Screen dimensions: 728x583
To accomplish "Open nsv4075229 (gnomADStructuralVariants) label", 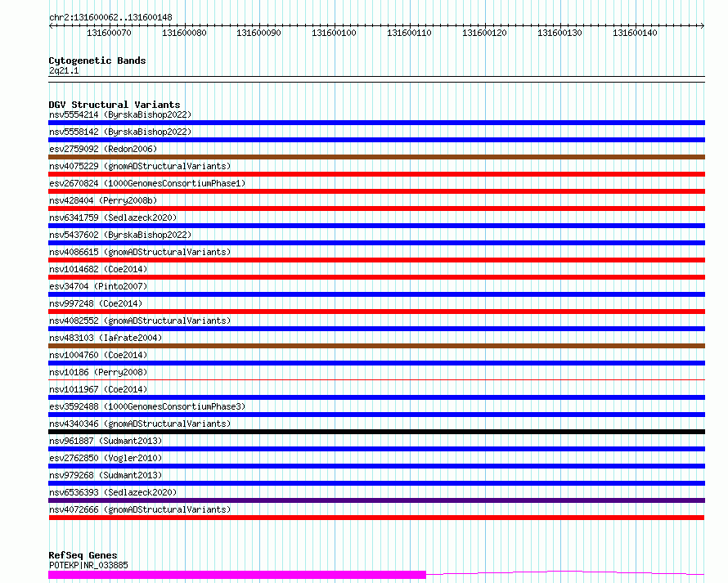I will (140, 166).
